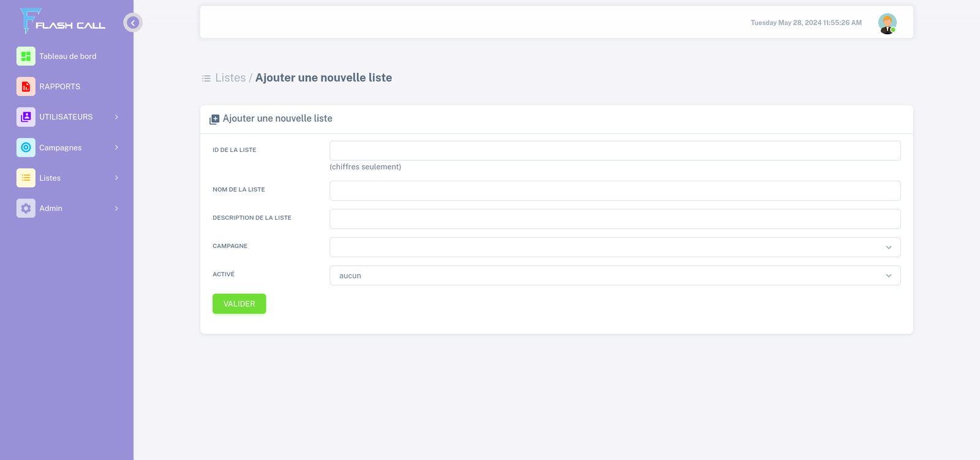Expand the Campagnes submenu chevron
This screenshot has height=460, width=980.
(116, 148)
